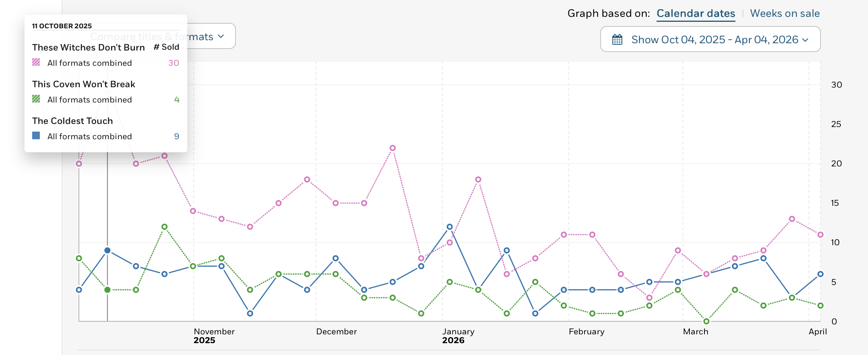This screenshot has width=868, height=355.
Task: Click the January 2026 axis label
Action: click(458, 336)
